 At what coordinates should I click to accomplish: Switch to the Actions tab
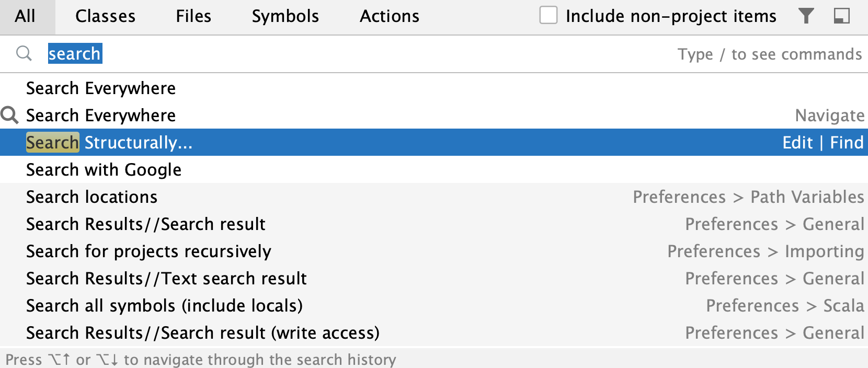[389, 16]
